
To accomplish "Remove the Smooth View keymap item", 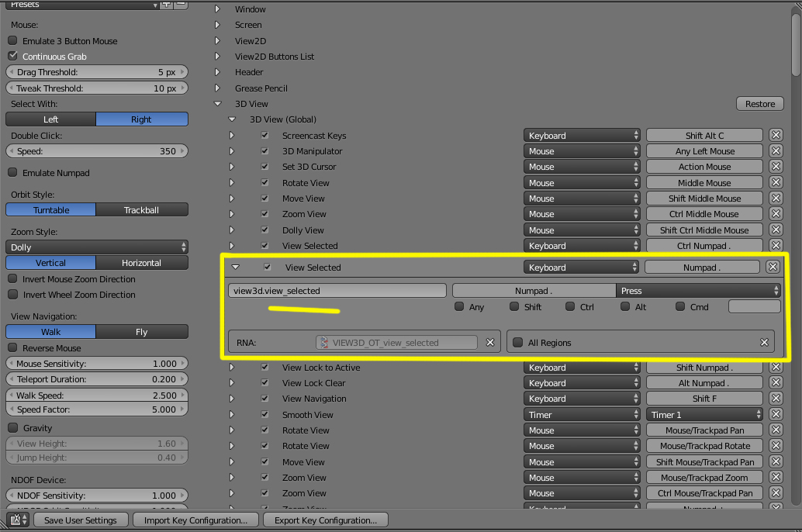I will tap(776, 414).
